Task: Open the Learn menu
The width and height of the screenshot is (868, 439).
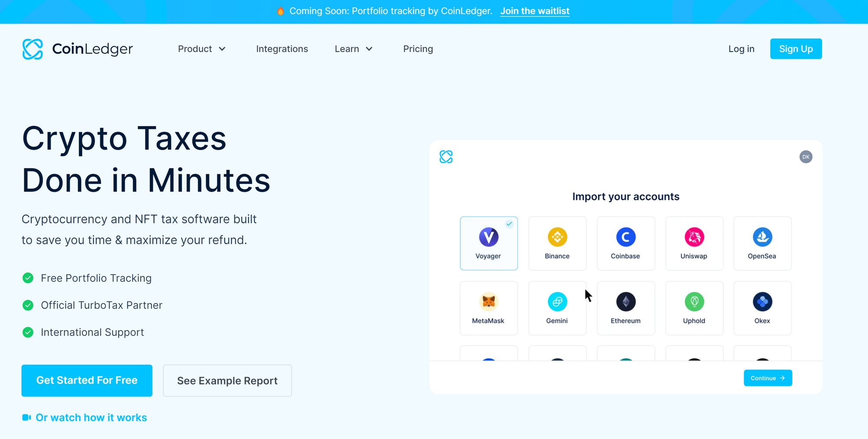Action: [x=354, y=49]
